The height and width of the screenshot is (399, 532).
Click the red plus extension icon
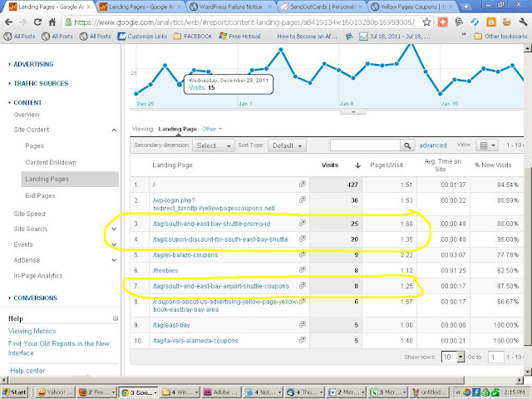[x=442, y=22]
